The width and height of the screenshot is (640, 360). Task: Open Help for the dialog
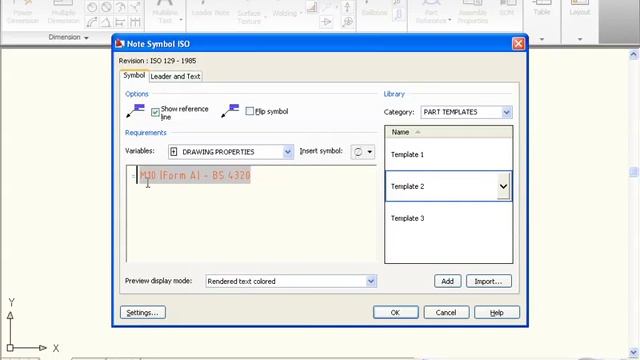coord(497,313)
